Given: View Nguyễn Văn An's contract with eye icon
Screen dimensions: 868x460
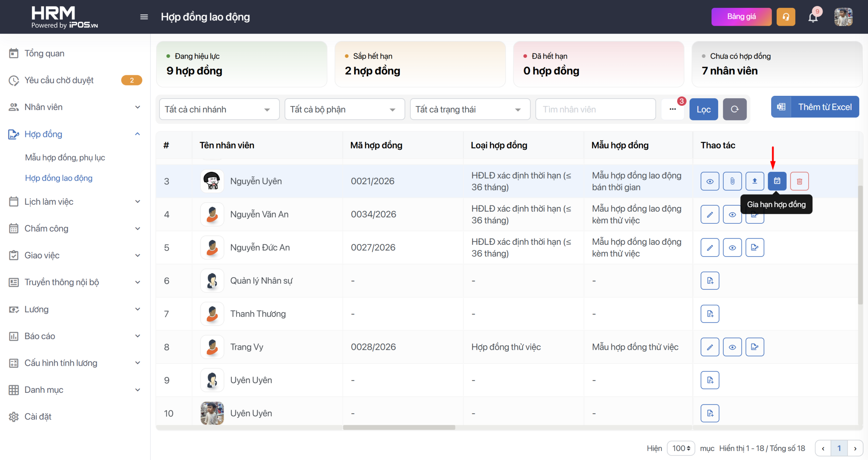Looking at the screenshot, I should [x=732, y=214].
